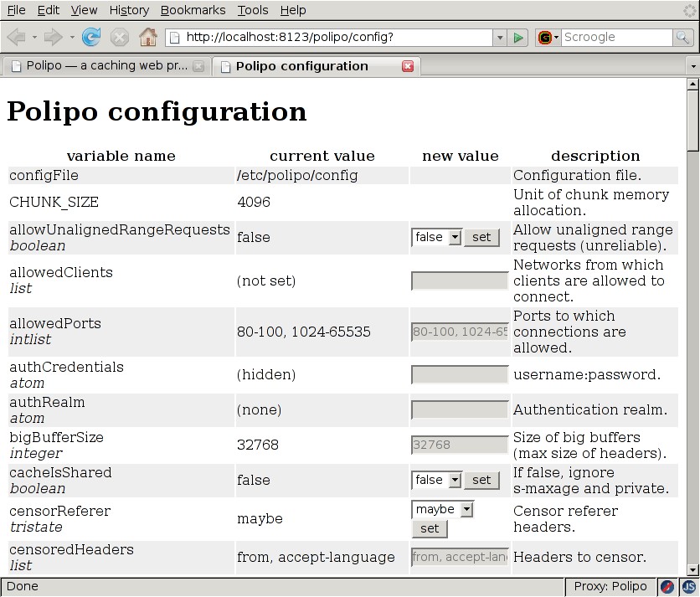Open the Tools menu

pos(253,10)
